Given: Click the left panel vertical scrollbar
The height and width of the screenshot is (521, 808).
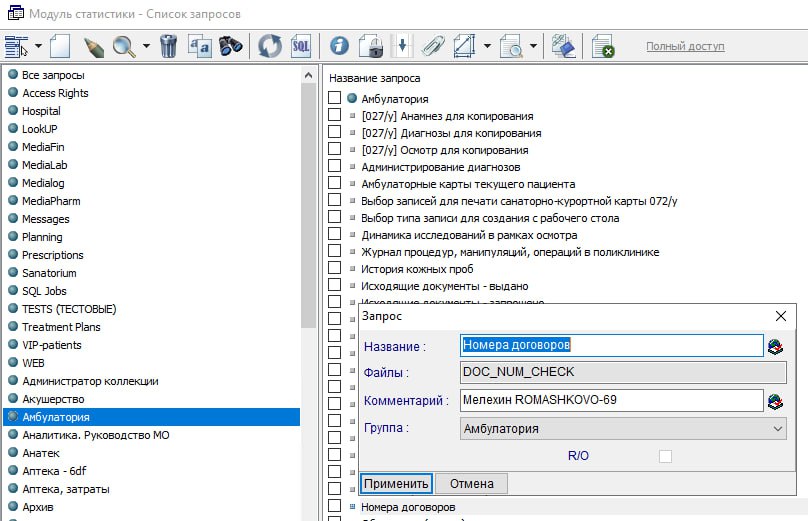Looking at the screenshot, I should click(308, 200).
